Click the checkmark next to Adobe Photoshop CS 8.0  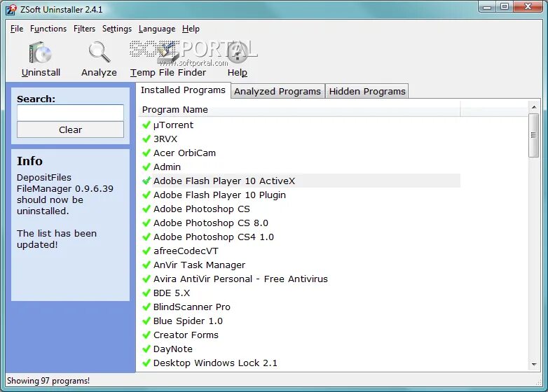point(146,223)
